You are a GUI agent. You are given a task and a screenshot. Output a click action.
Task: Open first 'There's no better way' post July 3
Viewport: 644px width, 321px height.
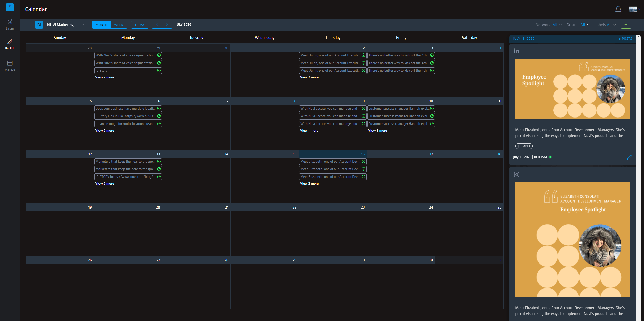(401, 55)
